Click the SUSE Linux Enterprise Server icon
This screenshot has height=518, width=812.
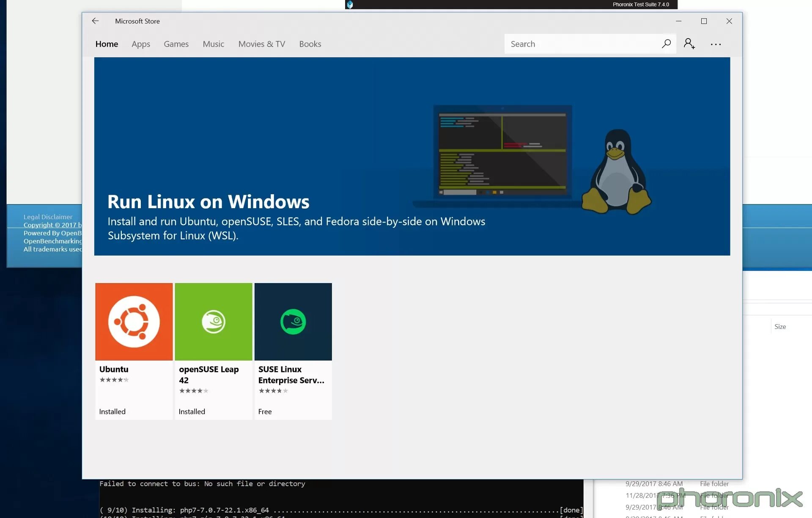click(x=293, y=322)
